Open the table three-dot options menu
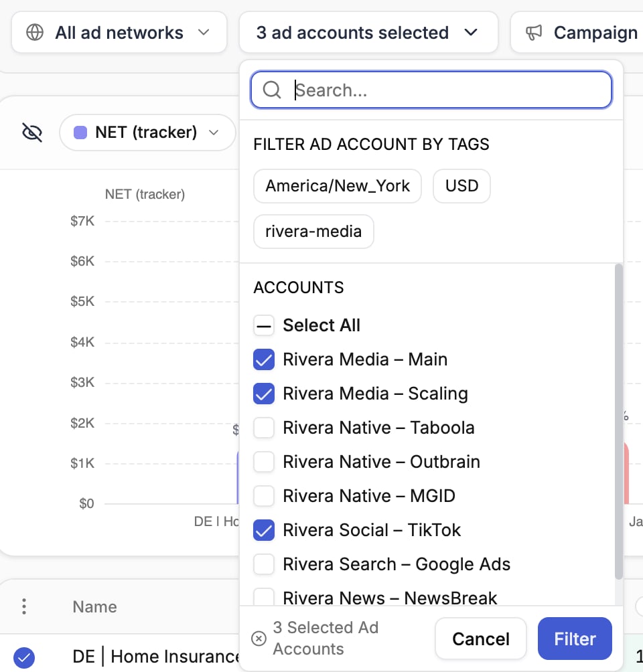This screenshot has height=672, width=643. tap(24, 606)
